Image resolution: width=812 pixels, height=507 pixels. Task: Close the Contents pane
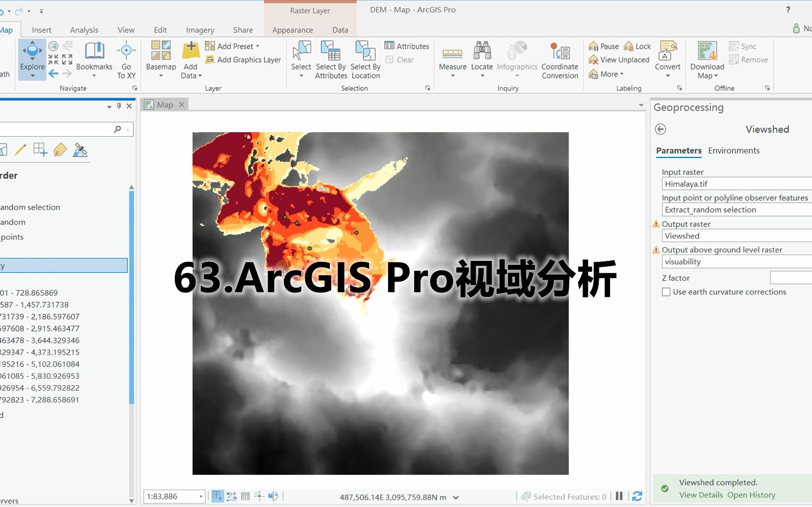point(129,106)
